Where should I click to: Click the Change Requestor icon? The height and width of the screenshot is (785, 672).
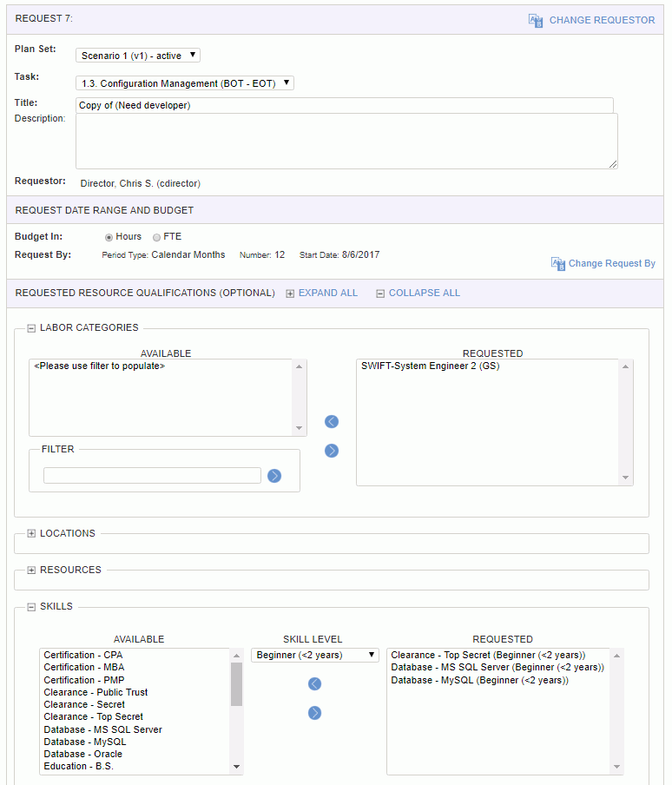pos(536,21)
